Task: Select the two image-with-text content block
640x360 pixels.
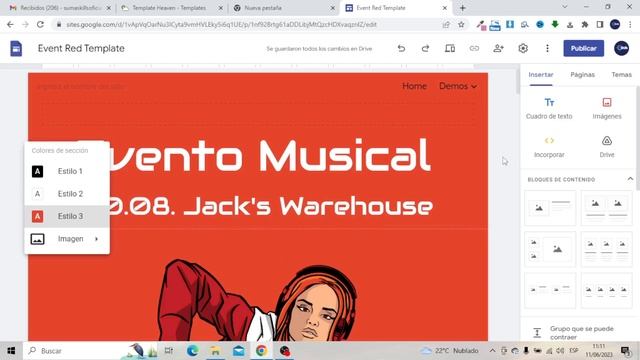Action: [550, 290]
